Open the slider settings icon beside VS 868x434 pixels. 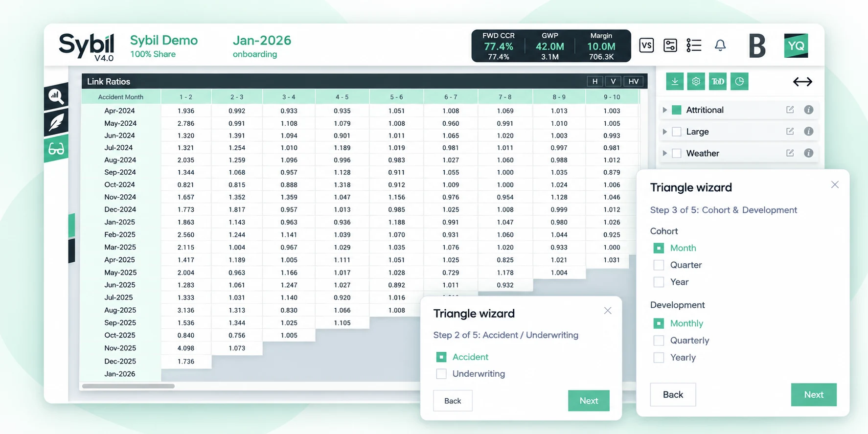[670, 46]
